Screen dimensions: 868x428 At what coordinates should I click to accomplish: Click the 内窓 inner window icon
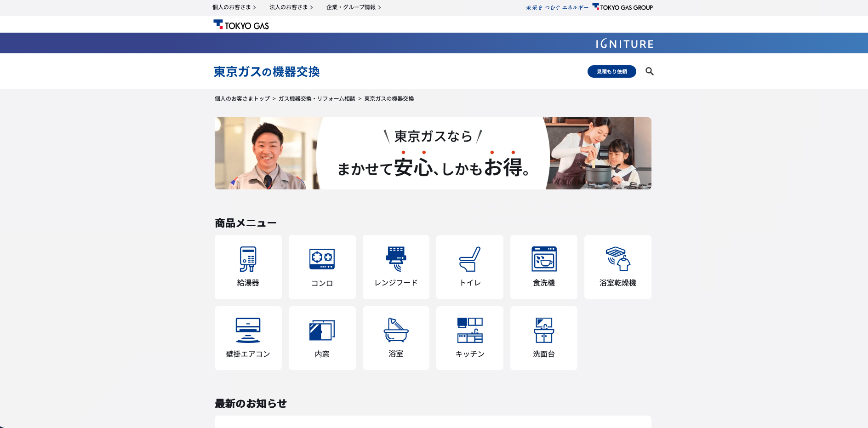click(x=322, y=331)
